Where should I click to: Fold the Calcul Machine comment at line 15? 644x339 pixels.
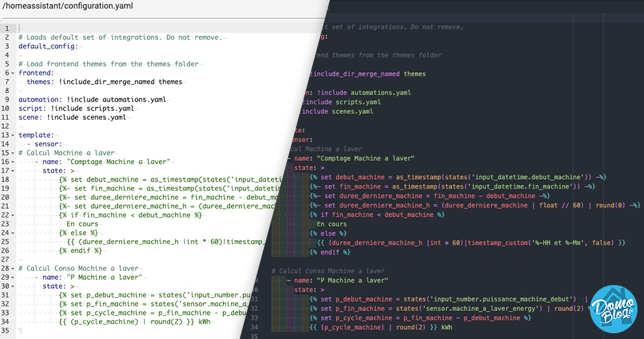[x=13, y=153]
